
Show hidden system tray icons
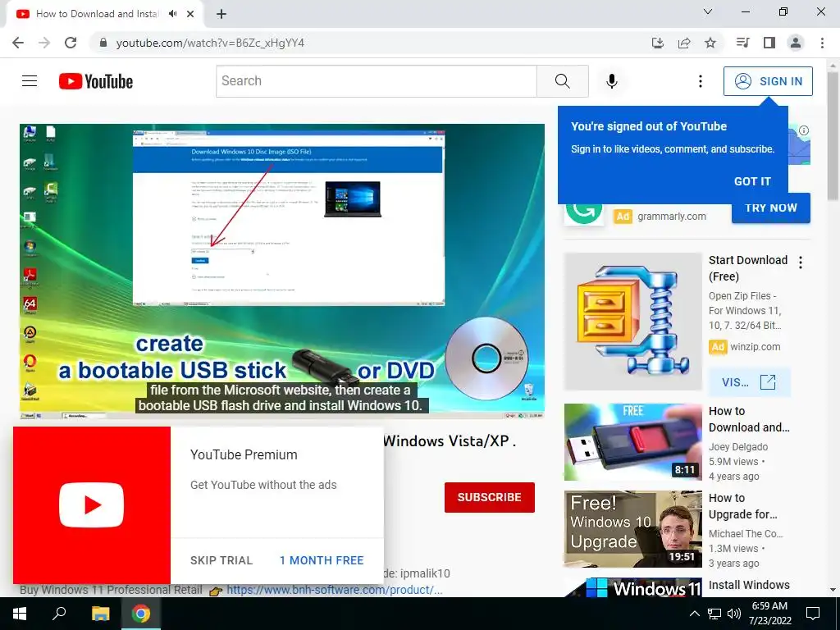tap(694, 614)
